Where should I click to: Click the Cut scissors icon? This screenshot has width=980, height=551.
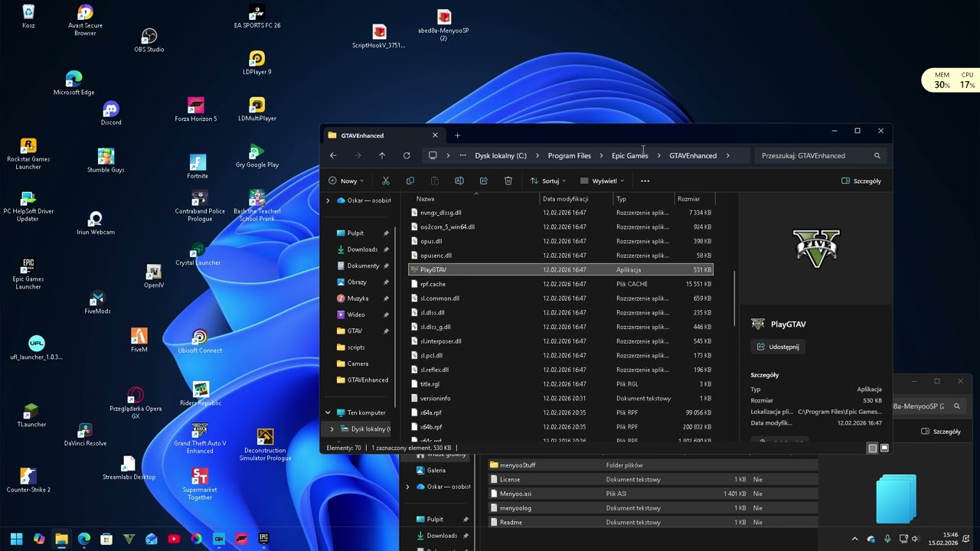click(386, 181)
